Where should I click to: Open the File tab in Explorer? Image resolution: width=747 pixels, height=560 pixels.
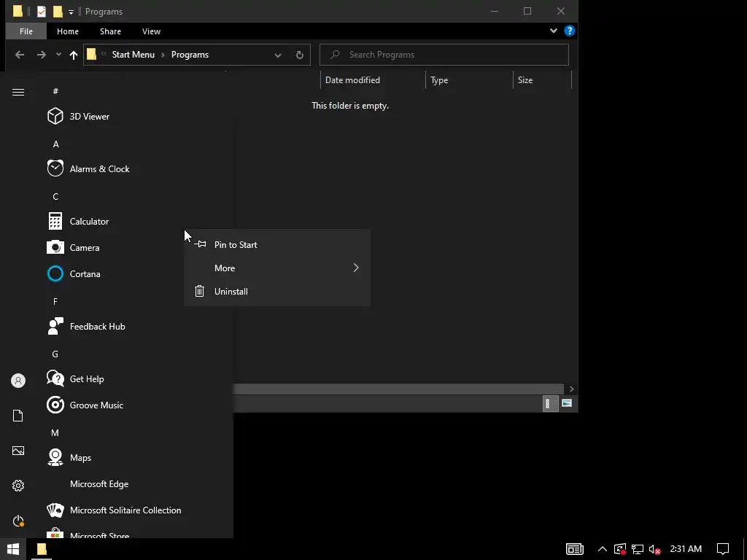pos(26,31)
